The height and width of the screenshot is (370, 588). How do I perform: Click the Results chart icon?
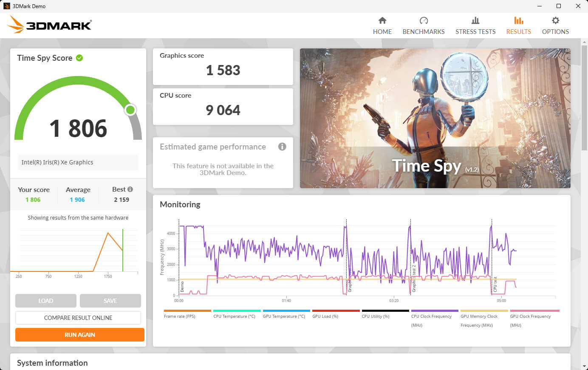point(518,20)
